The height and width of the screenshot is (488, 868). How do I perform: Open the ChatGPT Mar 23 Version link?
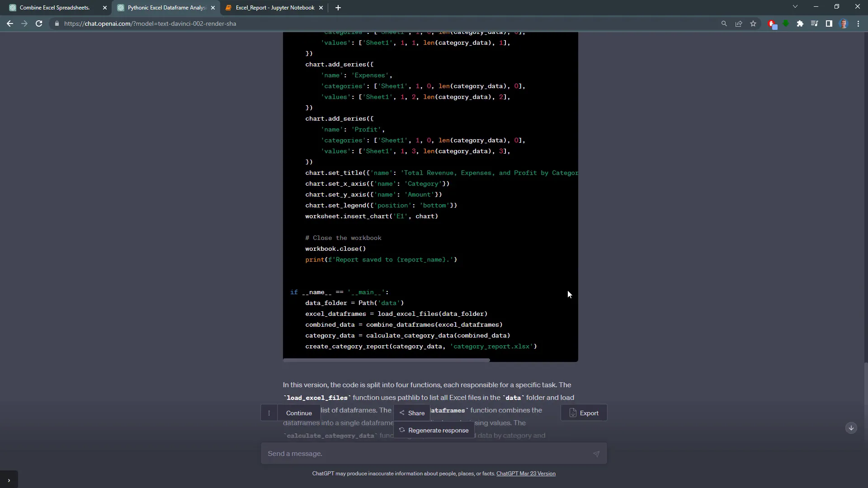[525, 474]
